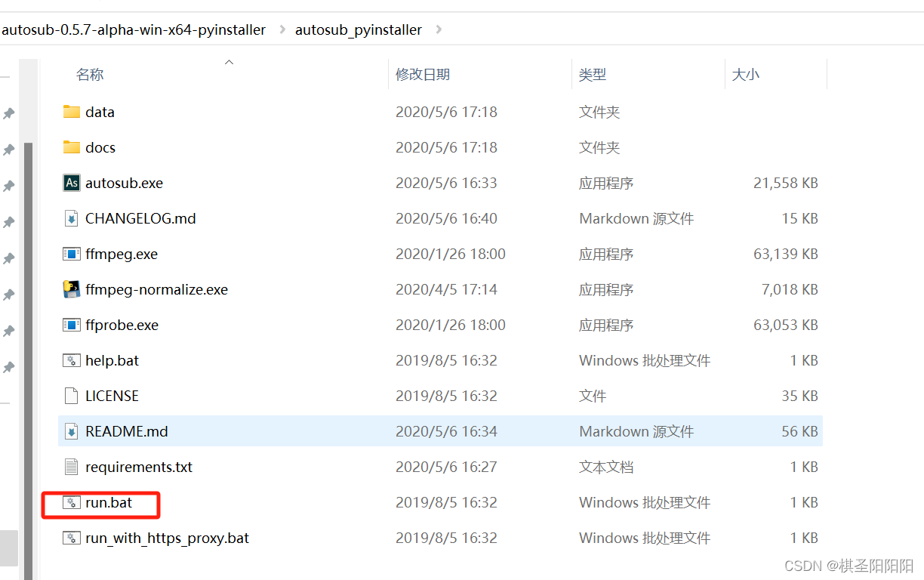This screenshot has height=580, width=924.
Task: Select ffmpeg.exe file name
Action: (122, 254)
